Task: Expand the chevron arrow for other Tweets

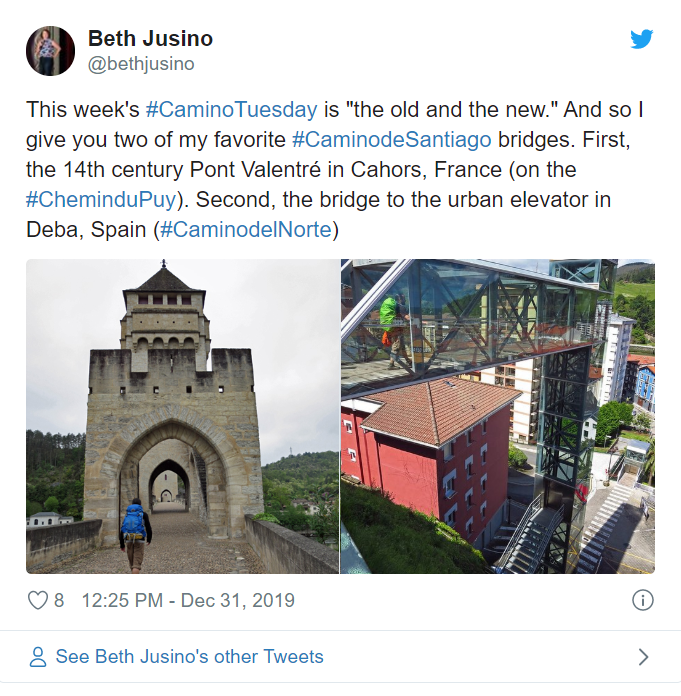Action: 643,656
